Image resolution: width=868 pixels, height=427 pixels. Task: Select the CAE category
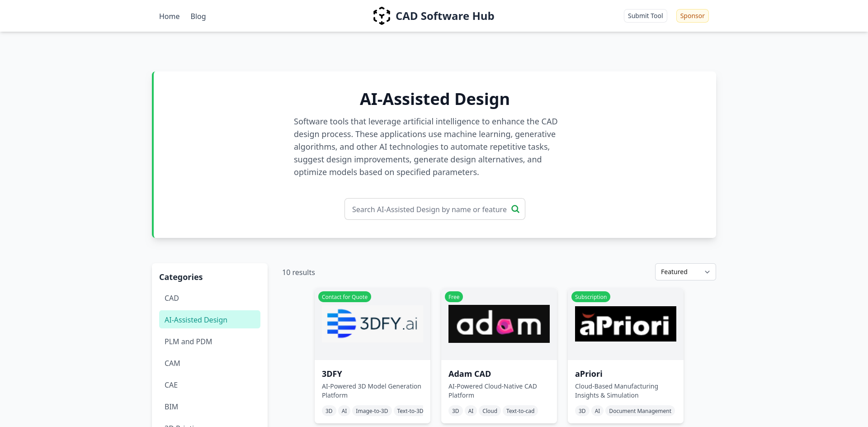[x=210, y=385]
